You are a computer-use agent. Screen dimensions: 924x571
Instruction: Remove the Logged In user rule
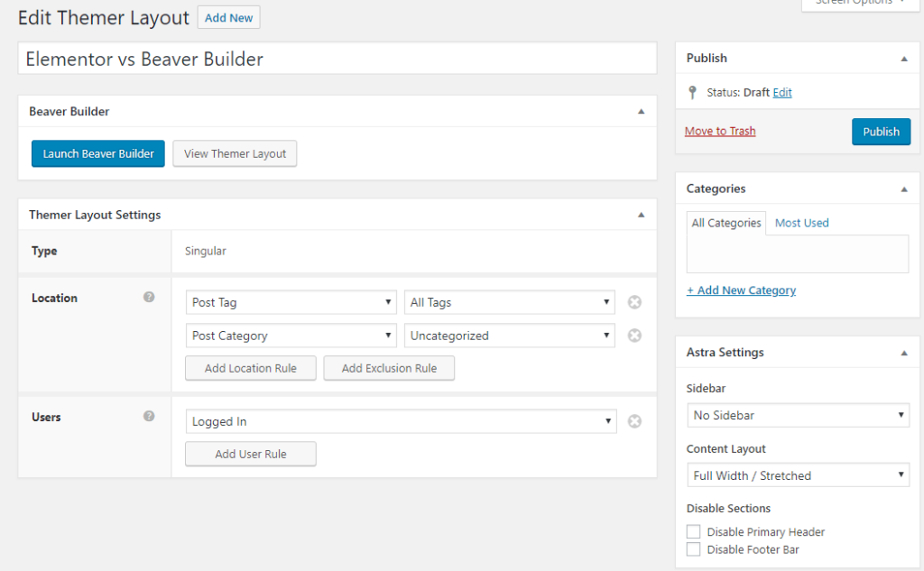[x=634, y=421]
